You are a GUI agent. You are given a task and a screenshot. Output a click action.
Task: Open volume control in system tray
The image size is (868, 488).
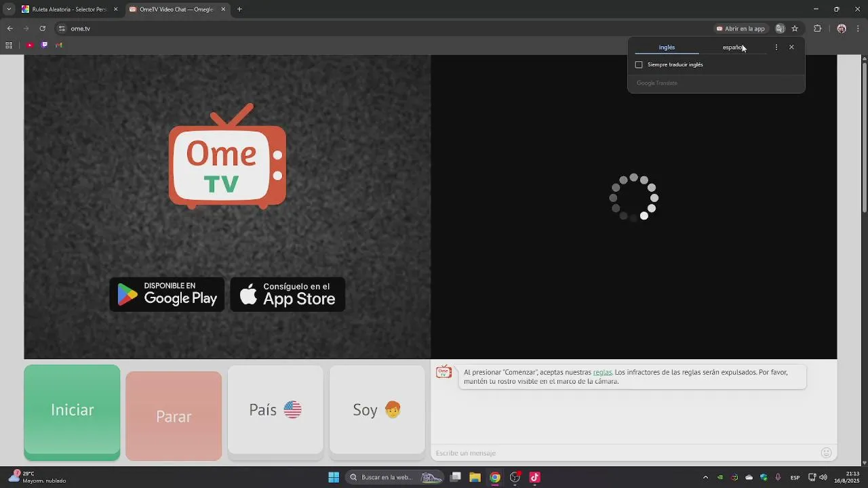[823, 477]
